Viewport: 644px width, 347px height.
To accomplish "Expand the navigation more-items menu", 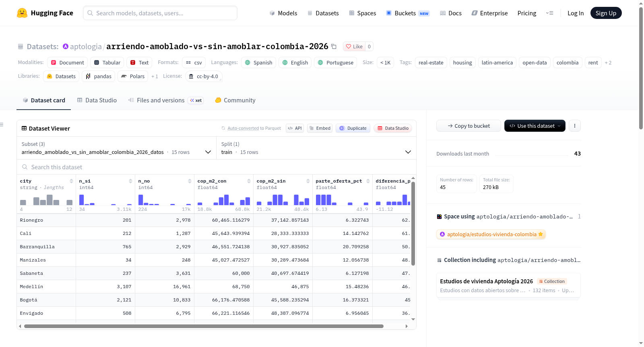I will click(x=549, y=13).
